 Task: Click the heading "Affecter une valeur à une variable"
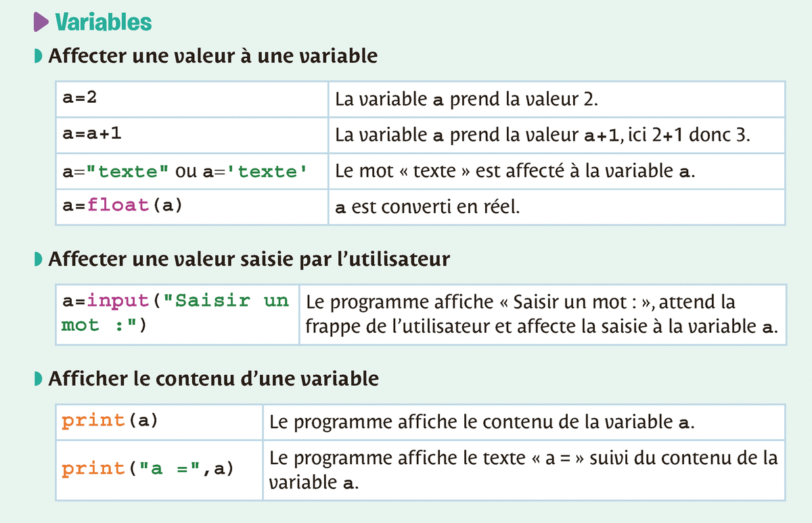pos(213,55)
